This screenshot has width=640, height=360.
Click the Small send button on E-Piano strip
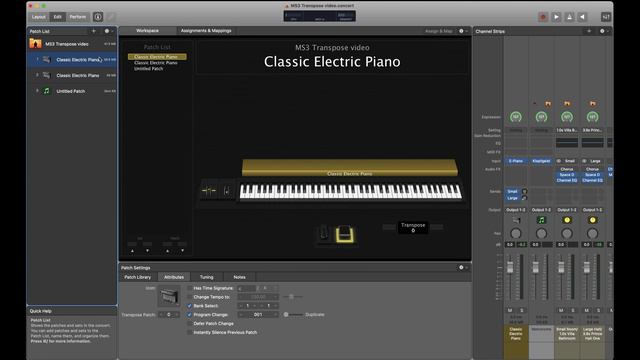click(x=512, y=191)
